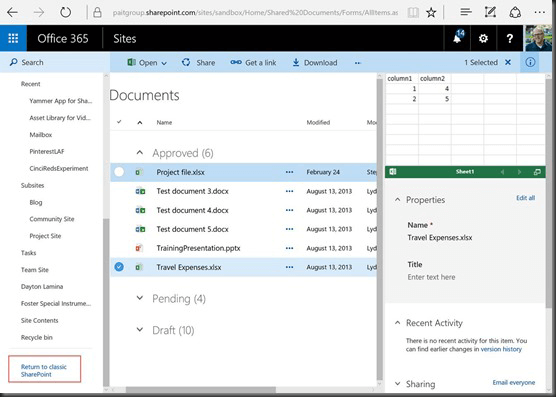Open the Community Site subsite link
The height and width of the screenshot is (397, 556).
(x=52, y=219)
